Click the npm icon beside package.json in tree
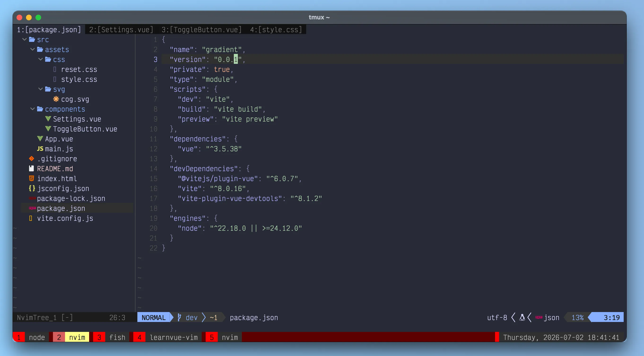 (32, 208)
